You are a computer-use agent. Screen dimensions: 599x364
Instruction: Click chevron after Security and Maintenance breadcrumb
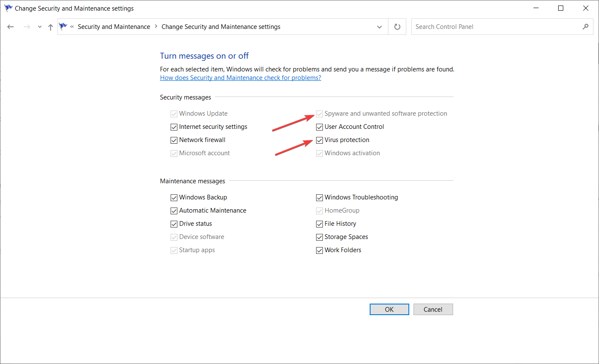click(x=156, y=27)
